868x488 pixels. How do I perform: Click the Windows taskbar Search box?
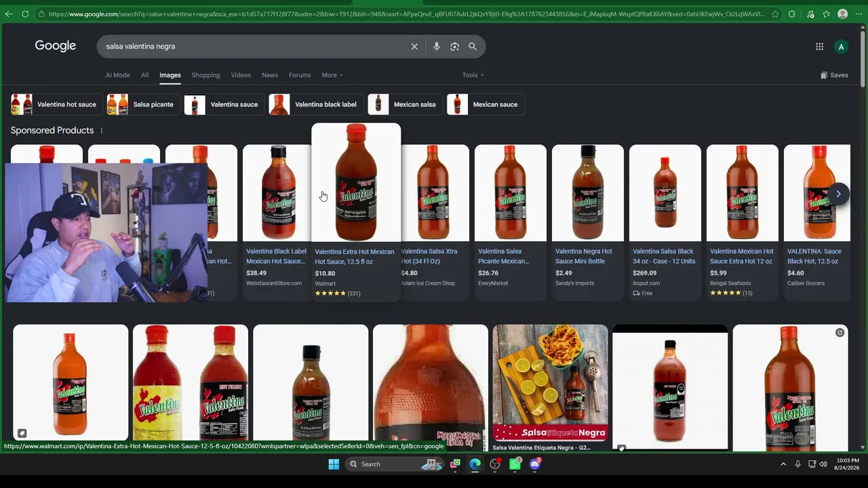tap(393, 464)
